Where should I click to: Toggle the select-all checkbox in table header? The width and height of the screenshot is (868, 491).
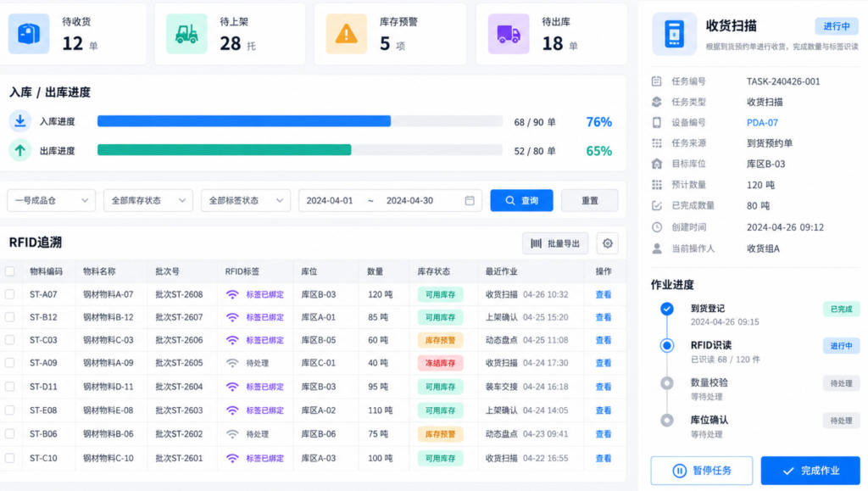click(x=10, y=271)
